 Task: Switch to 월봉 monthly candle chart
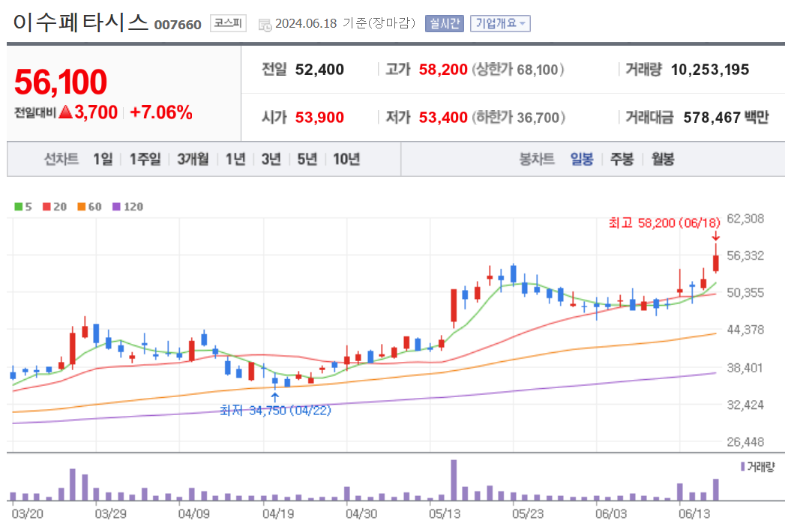(663, 159)
